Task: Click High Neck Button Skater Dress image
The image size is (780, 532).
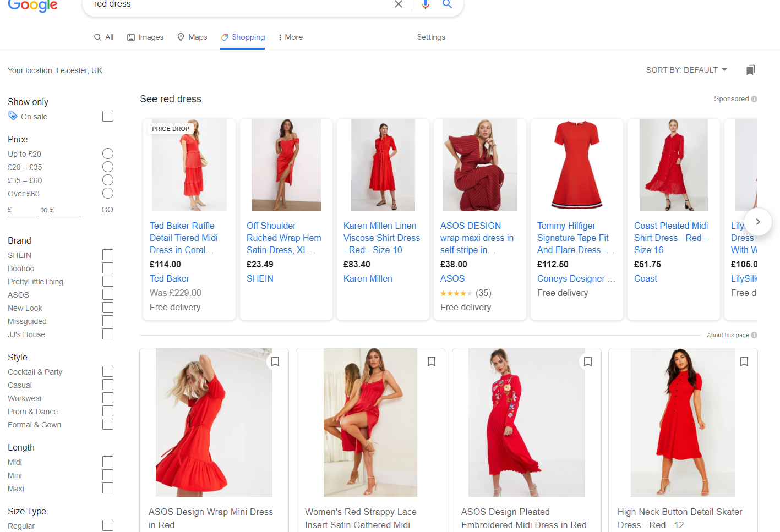Action: click(x=683, y=423)
